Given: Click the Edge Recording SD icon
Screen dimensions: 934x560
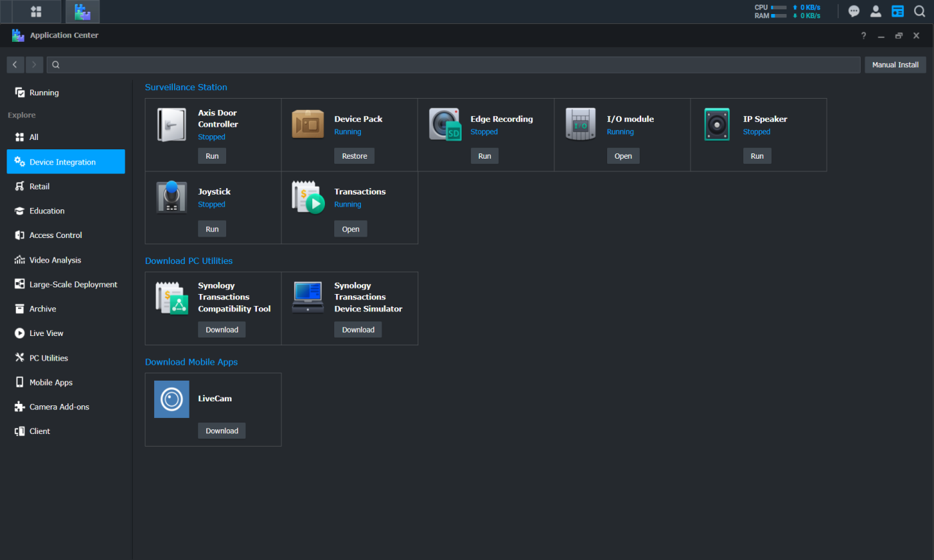Looking at the screenshot, I should [444, 125].
